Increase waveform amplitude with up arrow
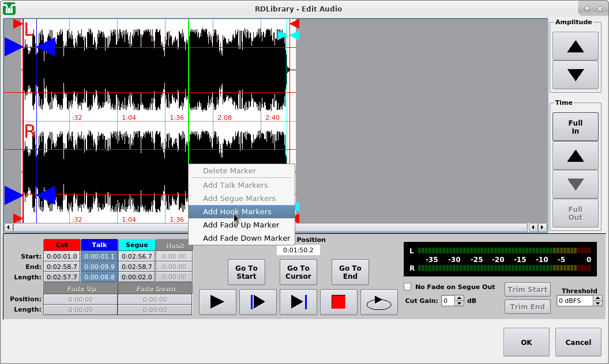The height and width of the screenshot is (364, 609). click(x=575, y=47)
